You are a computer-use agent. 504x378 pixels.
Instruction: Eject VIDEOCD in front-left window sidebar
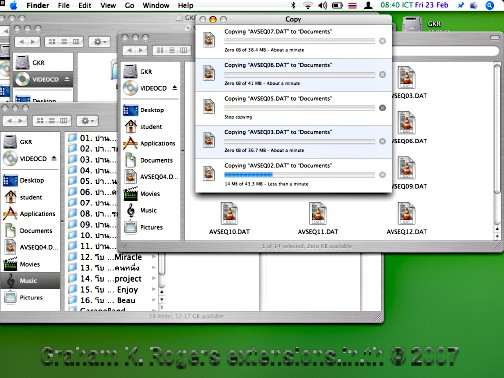coord(54,158)
